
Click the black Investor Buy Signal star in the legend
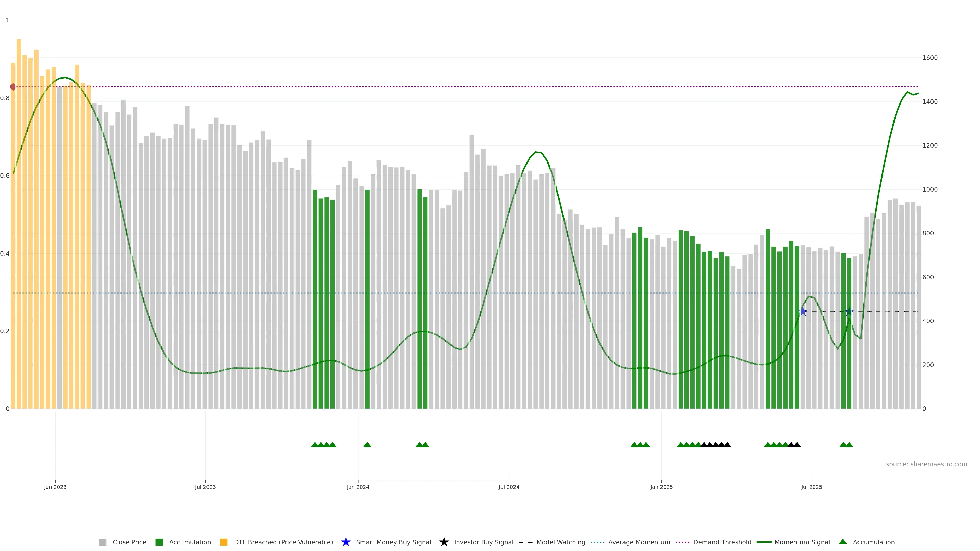click(444, 542)
